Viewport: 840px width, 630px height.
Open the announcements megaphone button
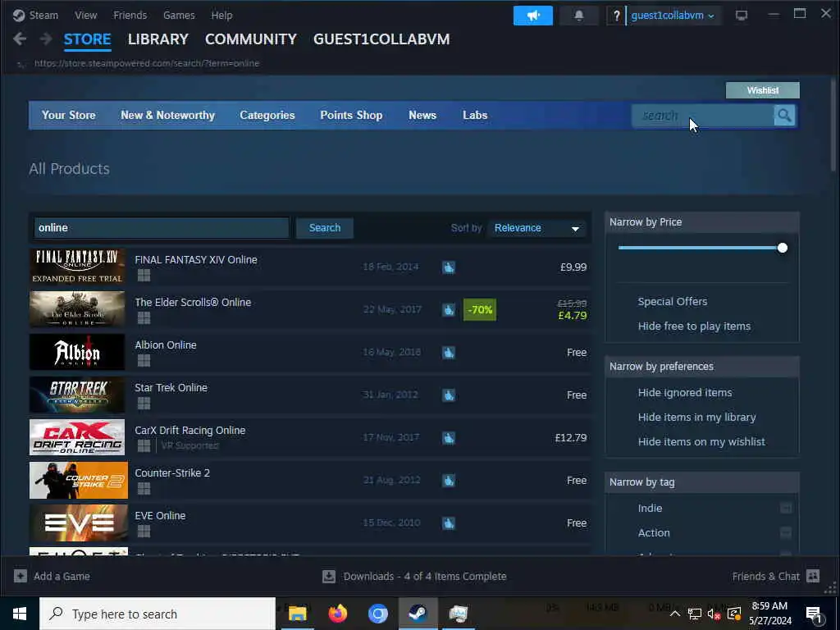[532, 16]
